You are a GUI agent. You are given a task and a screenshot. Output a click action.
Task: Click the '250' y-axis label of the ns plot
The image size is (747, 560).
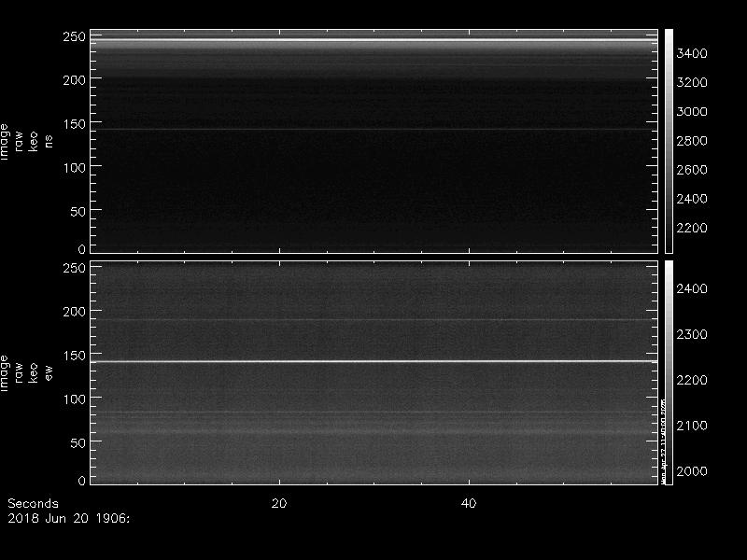point(75,36)
